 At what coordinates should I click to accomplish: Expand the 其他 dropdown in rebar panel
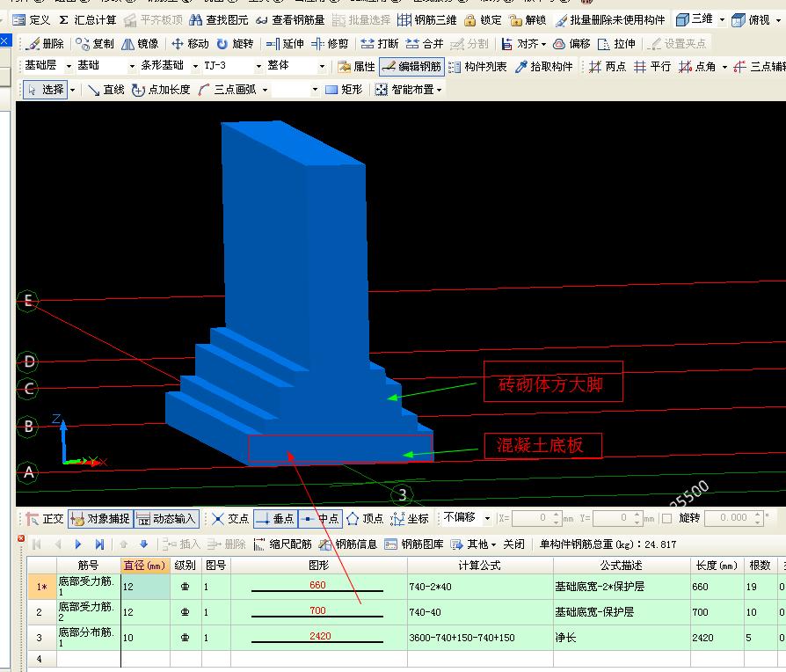pos(494,544)
